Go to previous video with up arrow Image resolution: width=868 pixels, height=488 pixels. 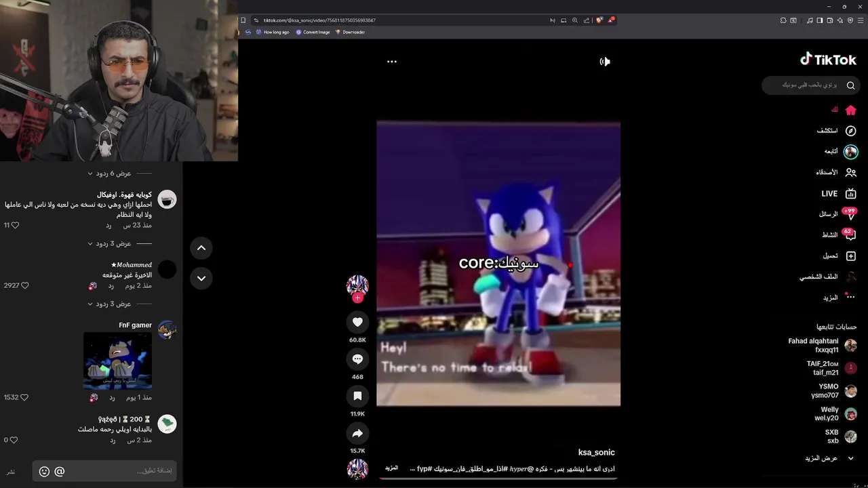click(201, 248)
